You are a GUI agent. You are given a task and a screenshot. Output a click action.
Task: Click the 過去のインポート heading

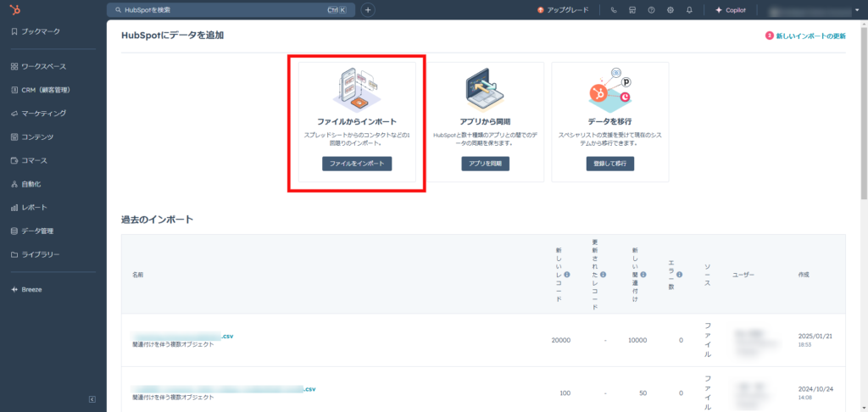pos(157,220)
